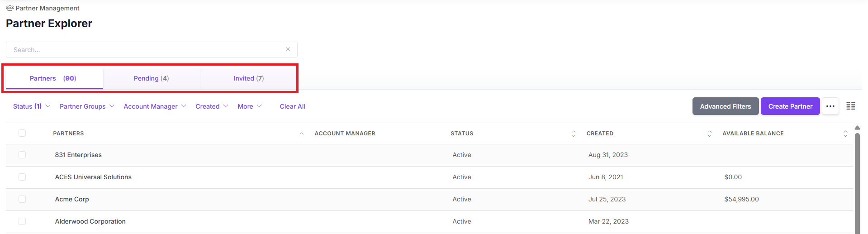Viewport: 868px width, 234px height.
Task: Open the three-dots more options menu
Action: 830,106
